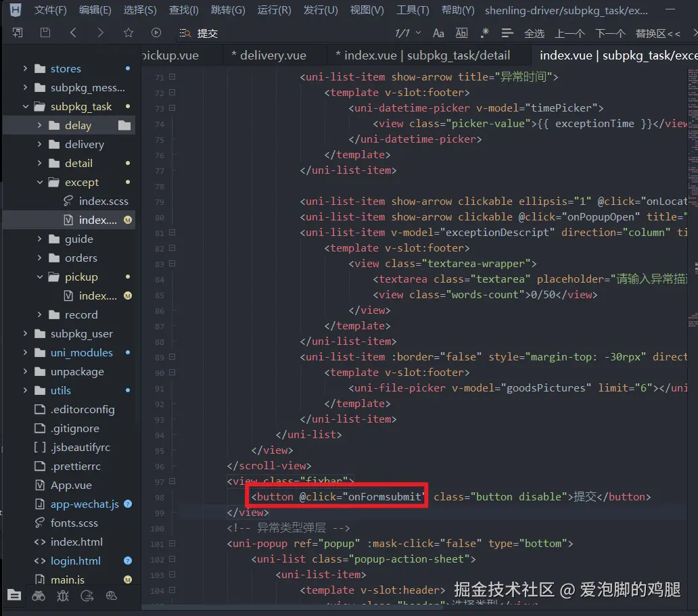Toggle whole-word match search option

point(462,33)
